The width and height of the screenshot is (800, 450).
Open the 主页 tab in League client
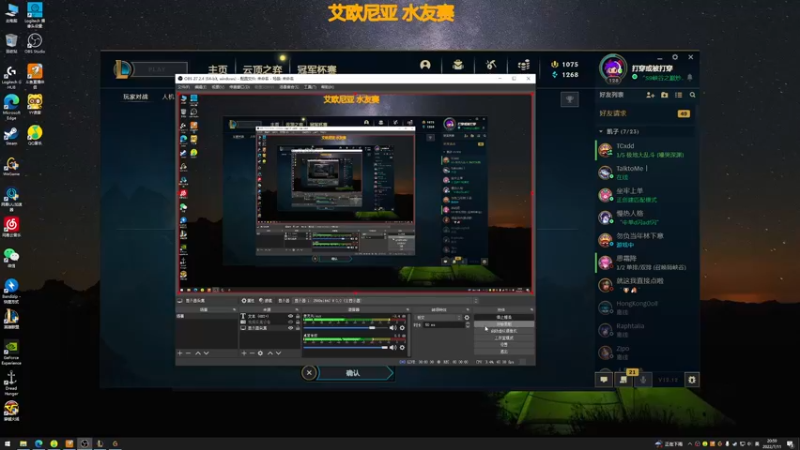coord(218,69)
